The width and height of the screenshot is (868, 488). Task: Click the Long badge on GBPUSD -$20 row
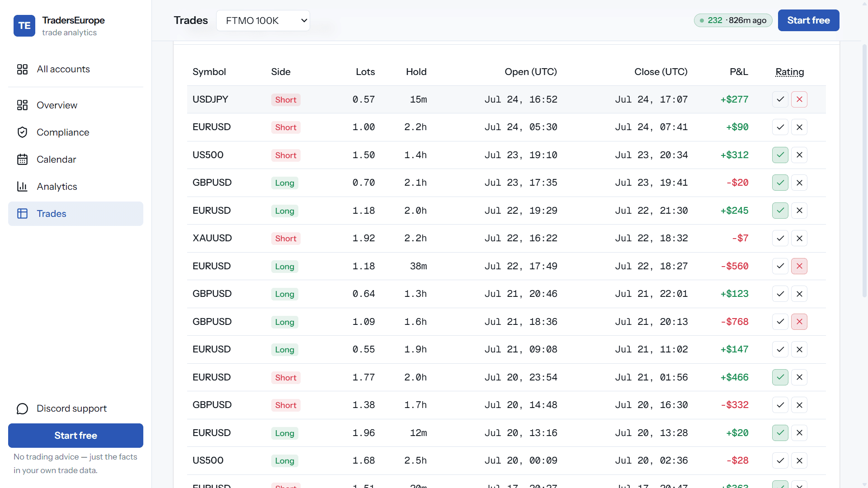coord(284,183)
